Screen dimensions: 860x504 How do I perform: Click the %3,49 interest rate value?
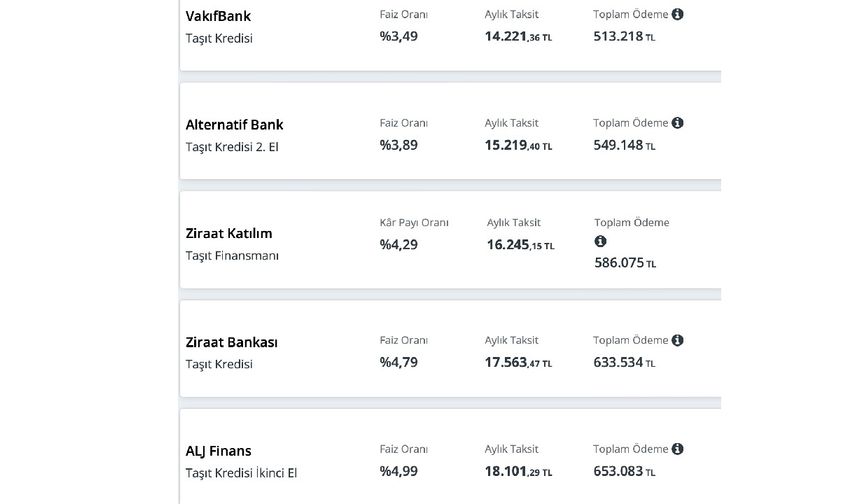point(398,36)
